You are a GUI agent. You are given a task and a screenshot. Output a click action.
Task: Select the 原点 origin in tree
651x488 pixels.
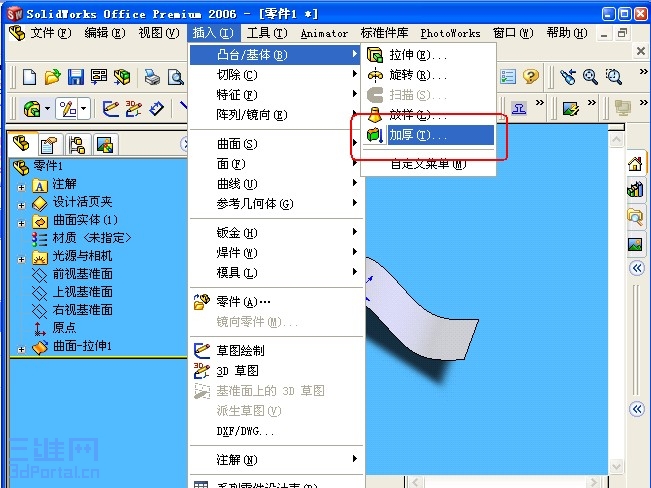point(64,328)
